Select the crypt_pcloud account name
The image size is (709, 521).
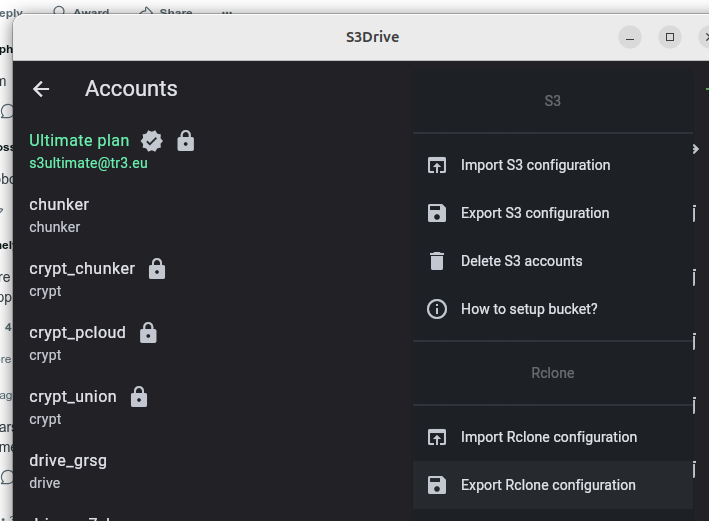tap(77, 333)
